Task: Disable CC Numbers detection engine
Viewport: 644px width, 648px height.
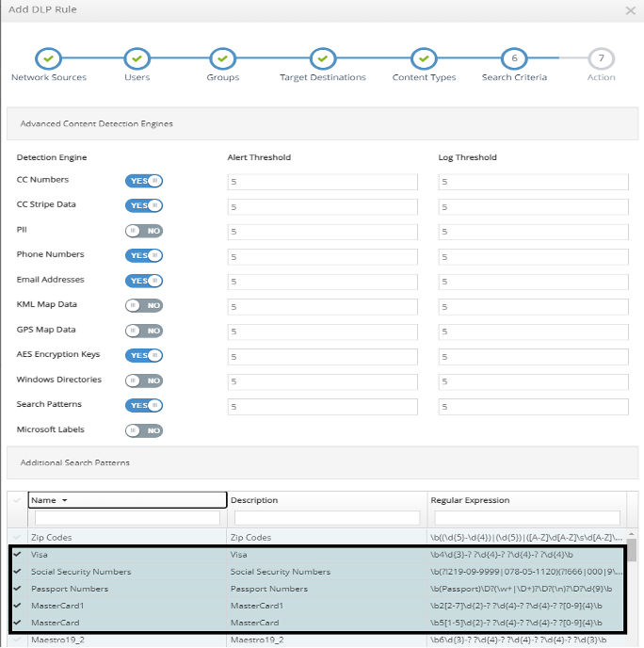Action: (x=144, y=181)
